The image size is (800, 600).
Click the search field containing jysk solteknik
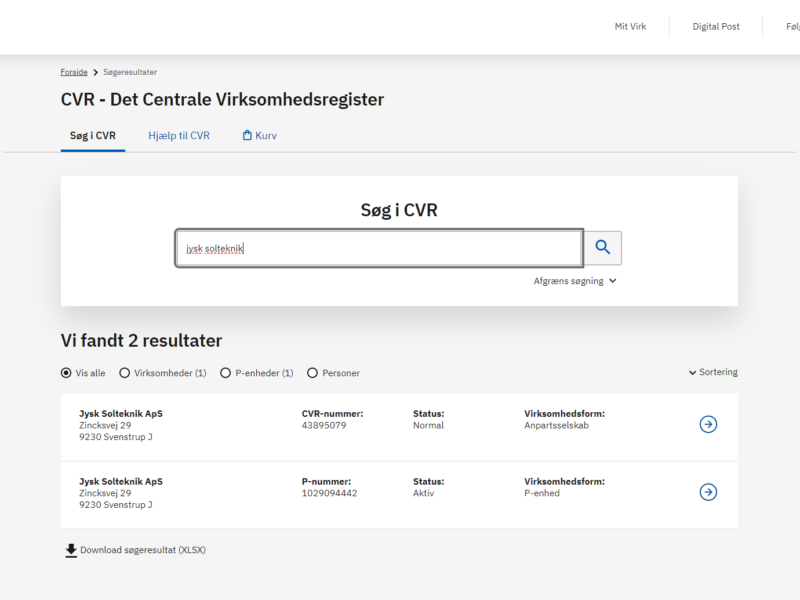click(380, 248)
